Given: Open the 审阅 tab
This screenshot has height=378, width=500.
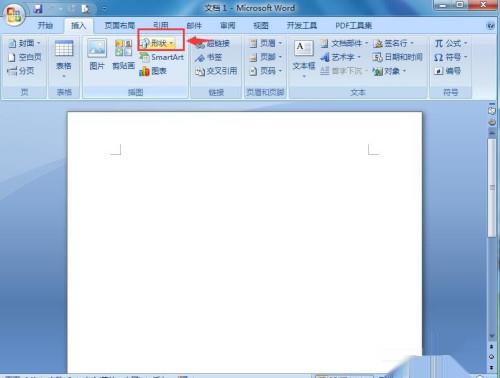Looking at the screenshot, I should (x=228, y=26).
